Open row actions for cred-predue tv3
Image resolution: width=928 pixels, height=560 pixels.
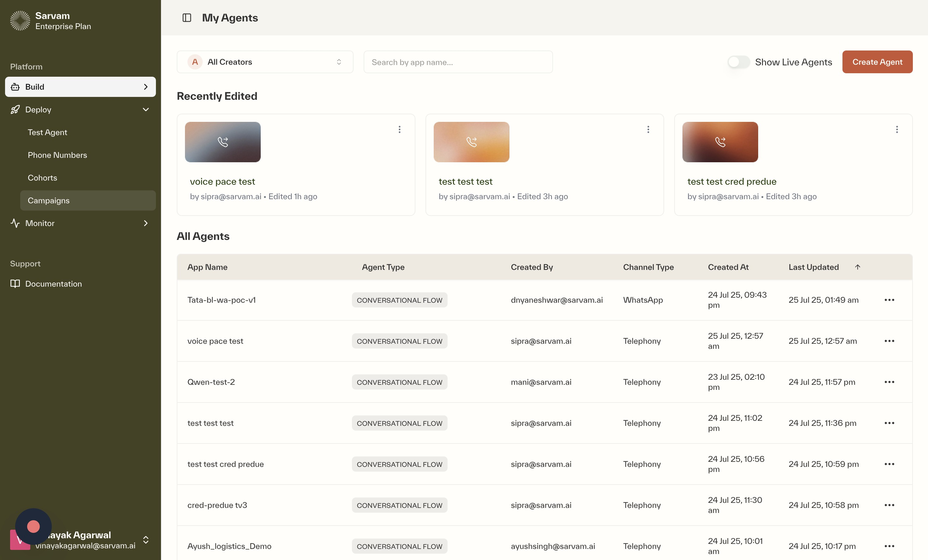click(x=889, y=505)
